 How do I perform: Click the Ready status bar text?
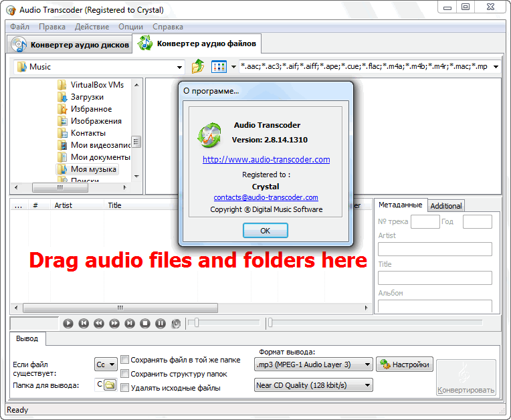pos(17,410)
